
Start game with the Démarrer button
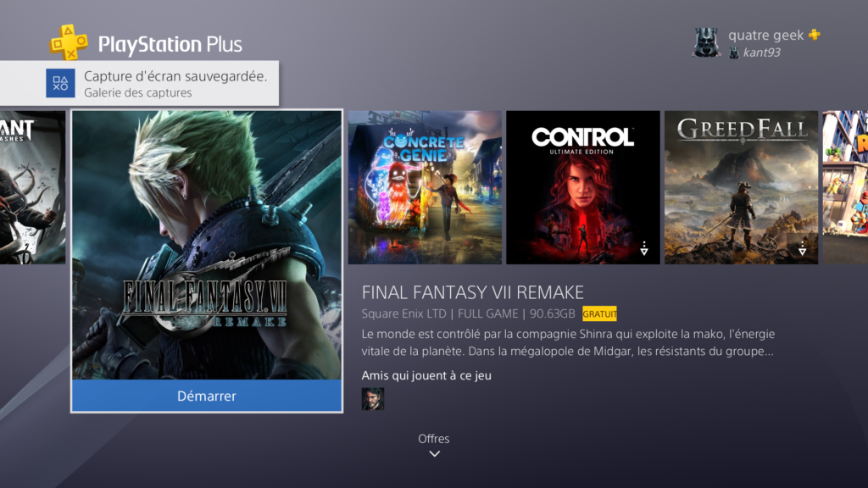tap(207, 396)
